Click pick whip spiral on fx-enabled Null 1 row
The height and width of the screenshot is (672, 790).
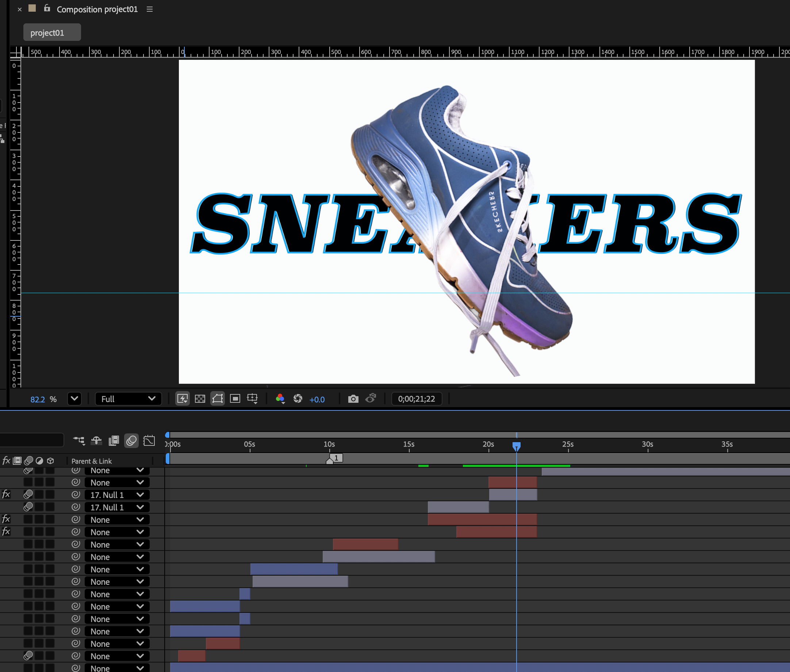click(76, 494)
